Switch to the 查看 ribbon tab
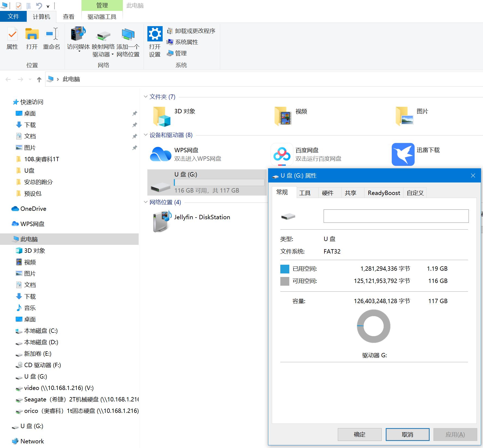This screenshot has height=448, width=483. coord(69,17)
